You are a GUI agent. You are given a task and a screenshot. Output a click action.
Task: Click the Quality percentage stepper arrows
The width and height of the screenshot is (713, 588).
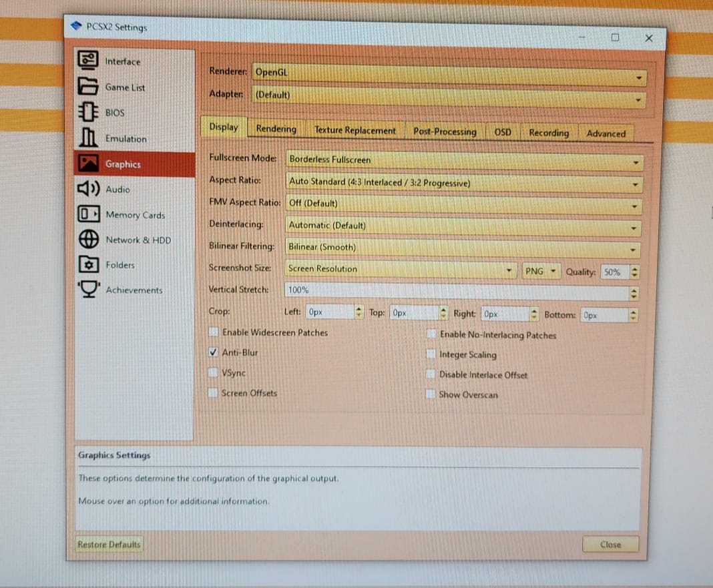pyautogui.click(x=634, y=272)
